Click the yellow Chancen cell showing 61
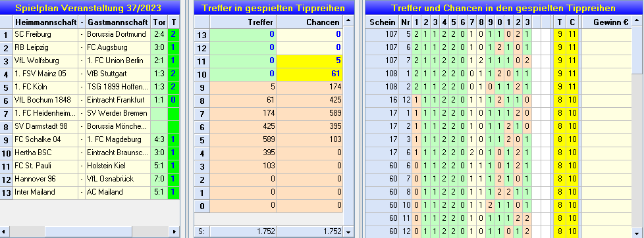Image resolution: width=644 pixels, height=238 pixels. tap(309, 74)
